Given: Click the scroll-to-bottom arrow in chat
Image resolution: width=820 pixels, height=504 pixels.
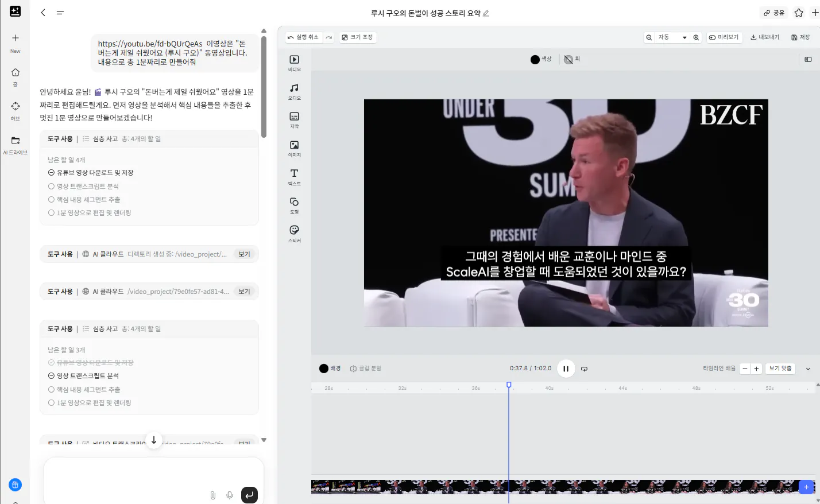Looking at the screenshot, I should [154, 440].
